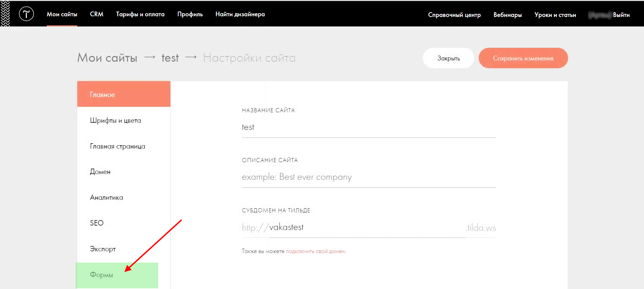Screen dimensions: 644x289
Task: Select the Формы tab in sidebar
Action: point(102,275)
